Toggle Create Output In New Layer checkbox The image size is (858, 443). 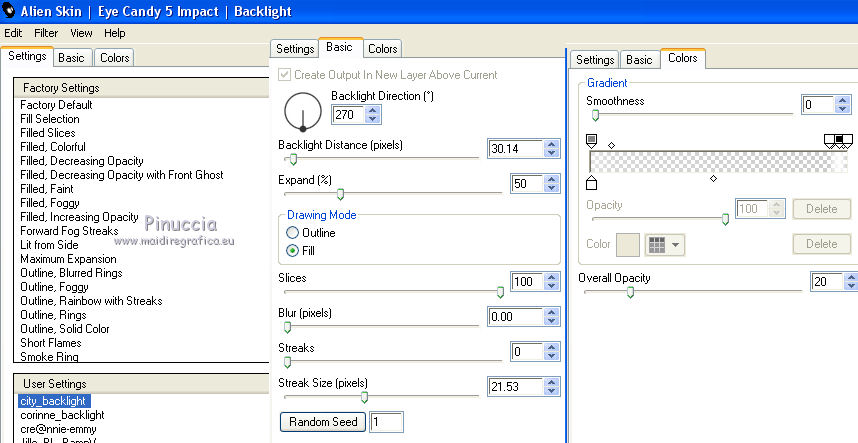284,74
